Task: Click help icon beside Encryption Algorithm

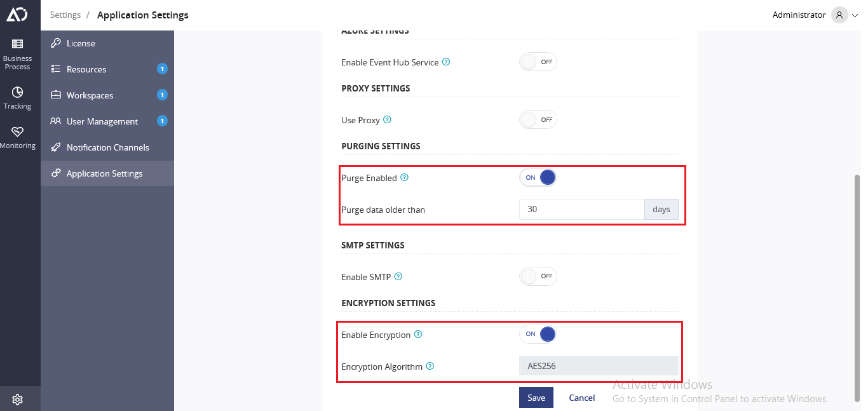Action: [430, 367]
